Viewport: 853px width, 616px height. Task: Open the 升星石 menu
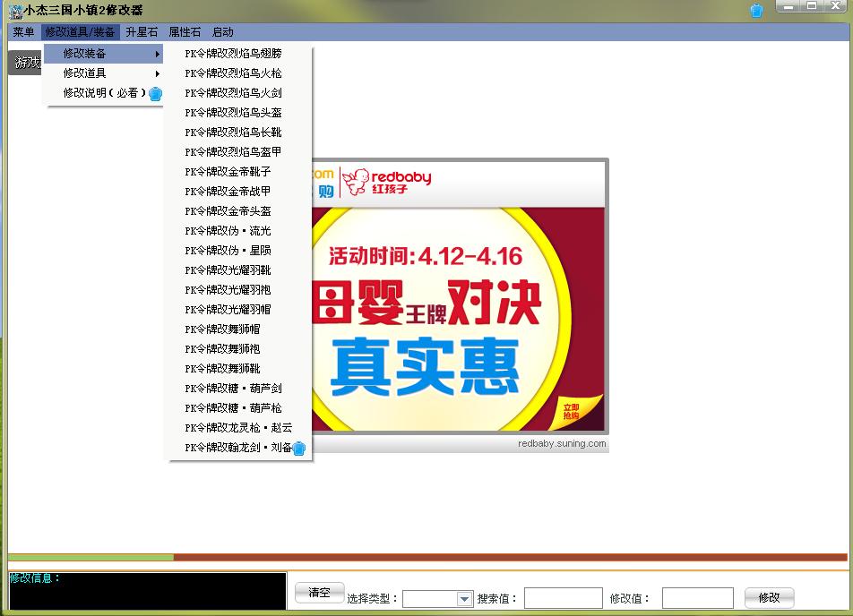pos(142,32)
